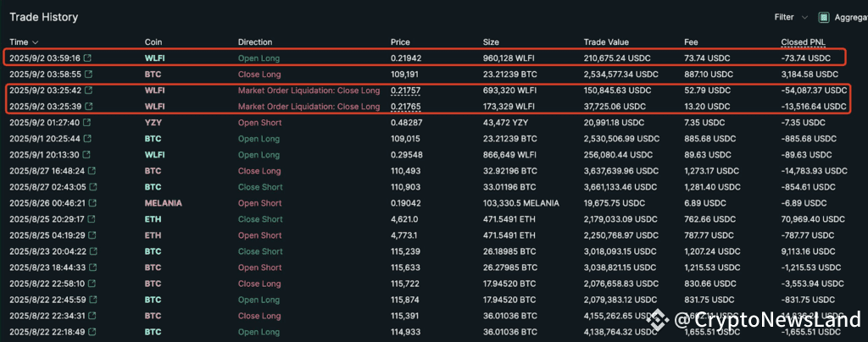Open external link for 2025/9/1 20:13:30 trade
Image resolution: width=868 pixels, height=342 pixels.
88,155
